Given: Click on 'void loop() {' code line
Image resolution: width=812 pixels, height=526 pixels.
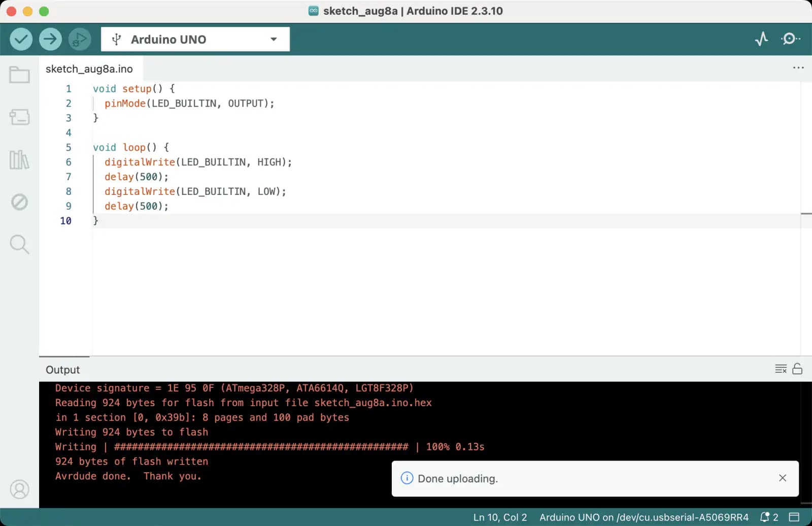Looking at the screenshot, I should pos(130,148).
